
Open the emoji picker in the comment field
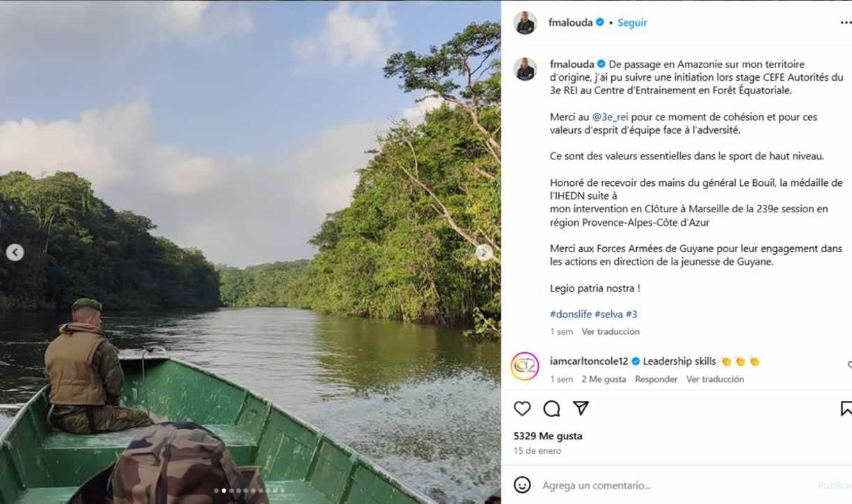pyautogui.click(x=521, y=485)
